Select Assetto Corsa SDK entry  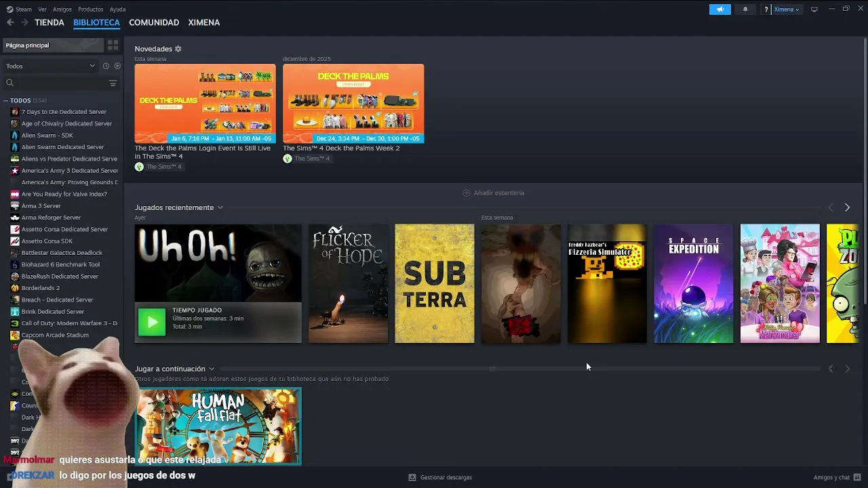[x=47, y=241]
